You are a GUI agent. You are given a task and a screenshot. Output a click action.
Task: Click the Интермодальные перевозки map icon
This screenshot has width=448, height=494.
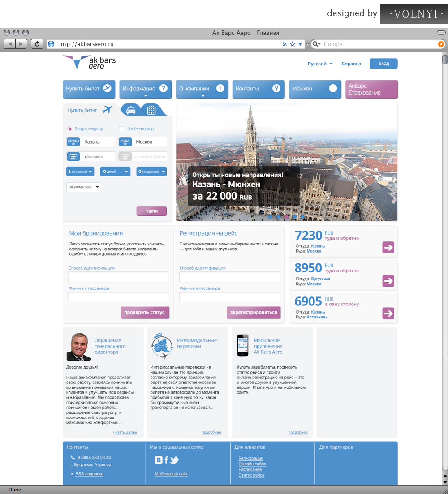162,346
